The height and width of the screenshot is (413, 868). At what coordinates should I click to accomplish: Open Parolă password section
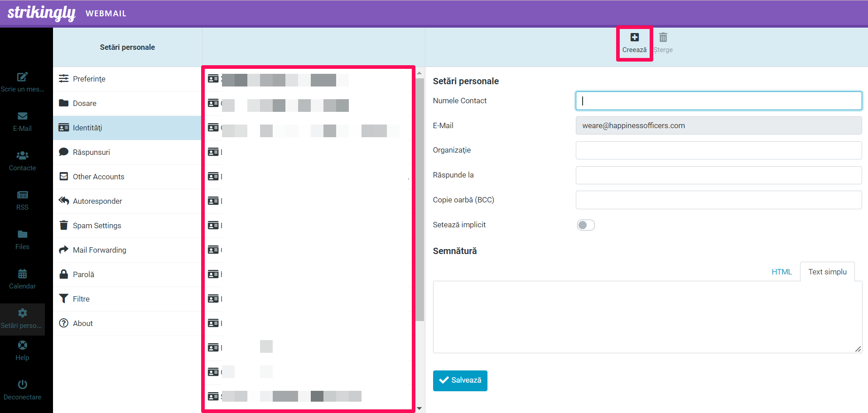pyautogui.click(x=127, y=274)
